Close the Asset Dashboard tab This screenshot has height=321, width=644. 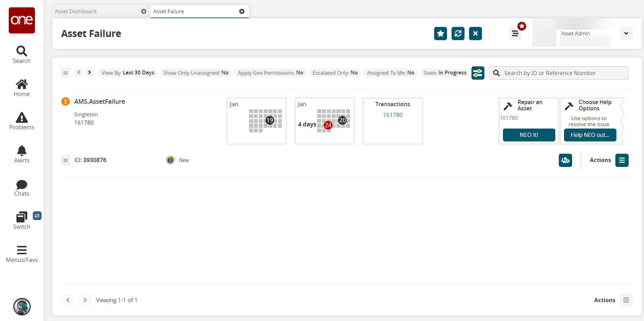(144, 12)
